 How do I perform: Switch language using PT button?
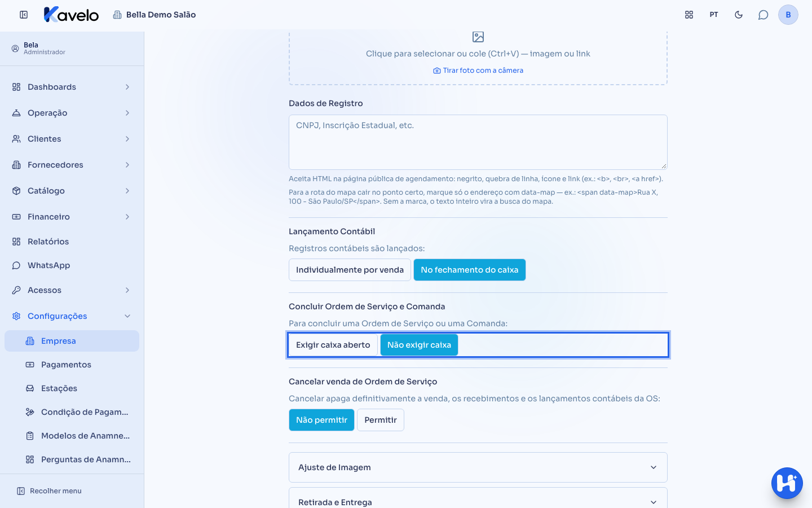714,15
